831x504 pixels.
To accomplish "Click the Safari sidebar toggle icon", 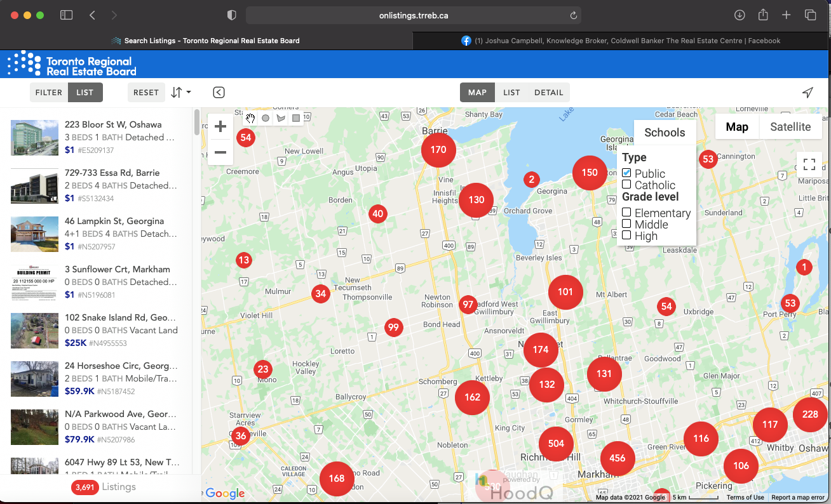I will (x=66, y=15).
